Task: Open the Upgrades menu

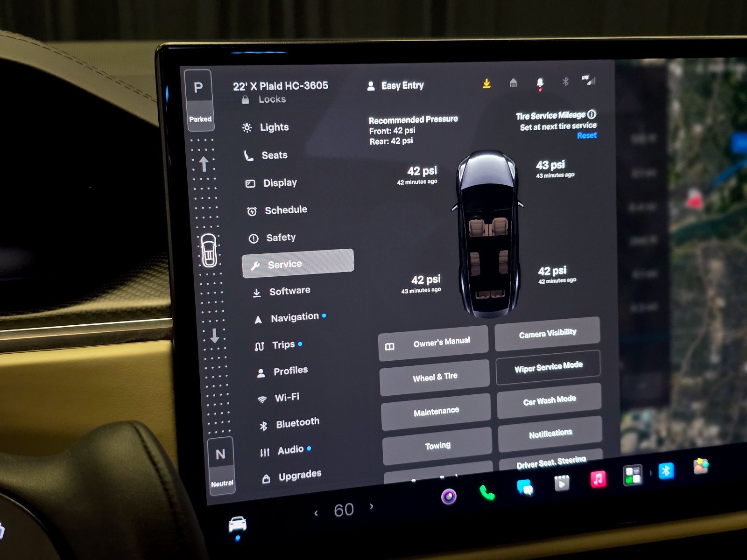Action: (x=292, y=476)
